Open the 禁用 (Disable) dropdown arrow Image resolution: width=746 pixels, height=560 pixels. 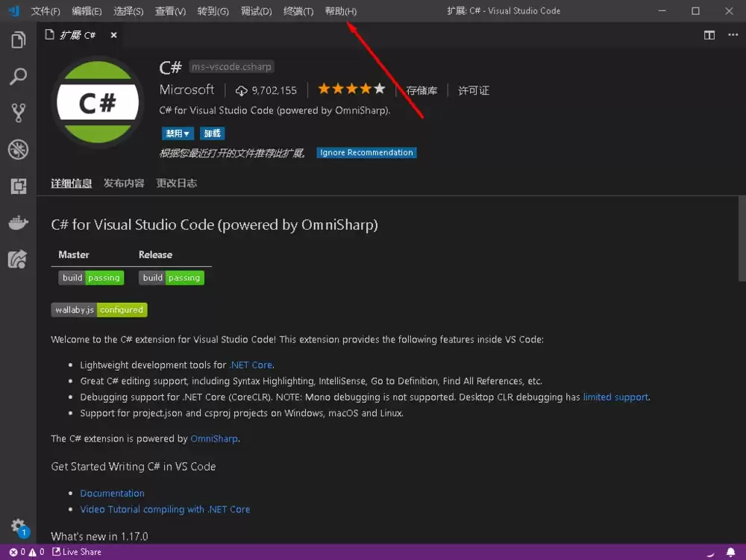click(x=187, y=133)
